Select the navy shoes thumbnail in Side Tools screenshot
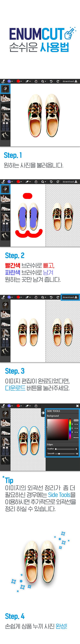This screenshot has height=644, width=80. [5, 451]
